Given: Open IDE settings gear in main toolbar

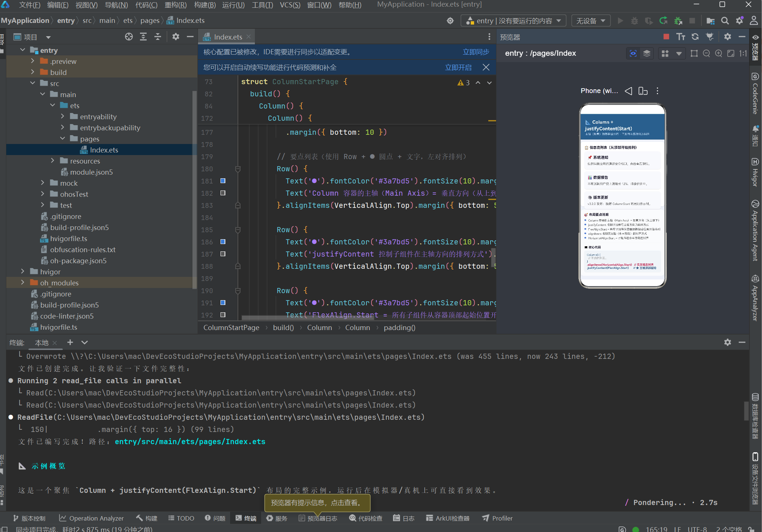Looking at the screenshot, I should point(739,21).
